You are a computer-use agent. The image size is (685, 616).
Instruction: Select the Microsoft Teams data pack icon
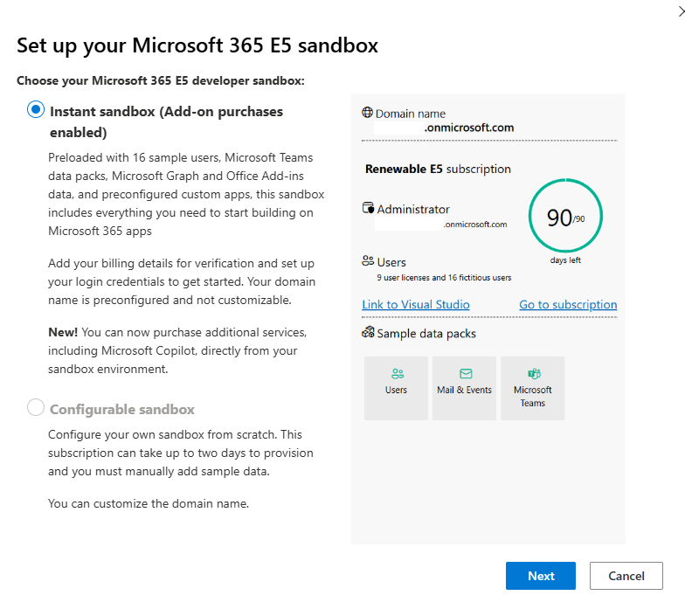(x=535, y=374)
